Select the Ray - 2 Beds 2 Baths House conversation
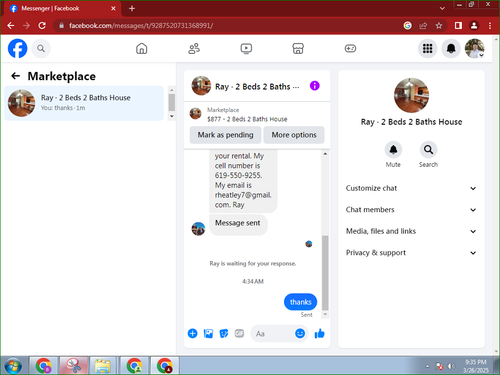 pos(84,103)
